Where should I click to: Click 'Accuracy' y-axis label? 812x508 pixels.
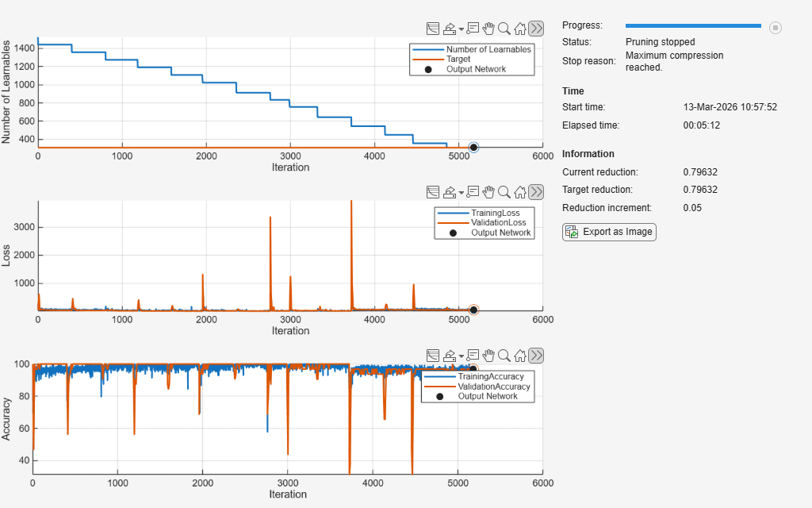point(6,419)
